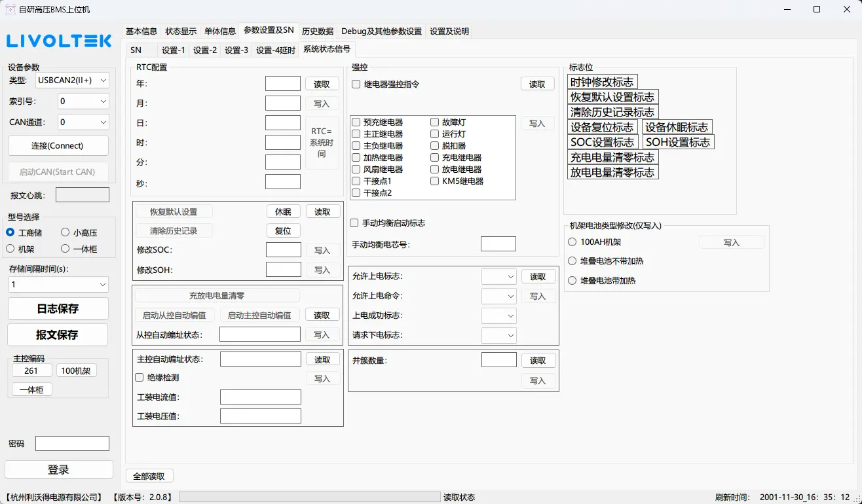Open the CAN通道 dropdown
862x504 pixels.
tap(83, 122)
